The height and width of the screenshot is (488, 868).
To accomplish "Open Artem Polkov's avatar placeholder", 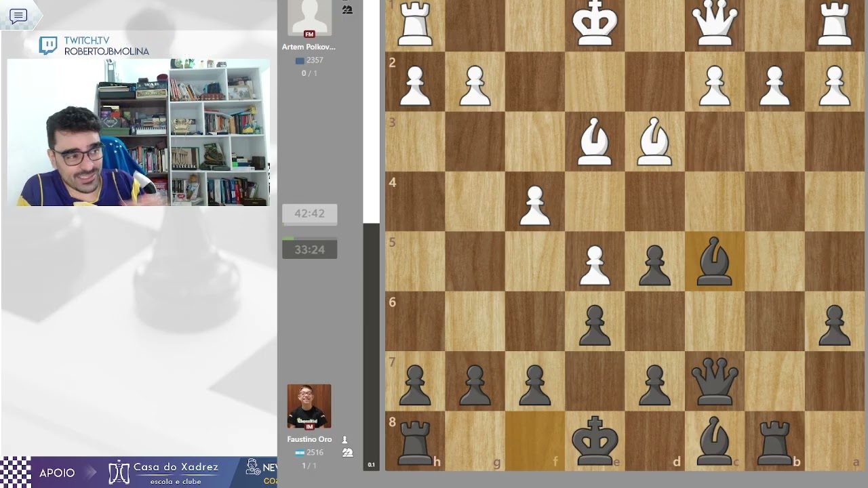I will point(309,18).
